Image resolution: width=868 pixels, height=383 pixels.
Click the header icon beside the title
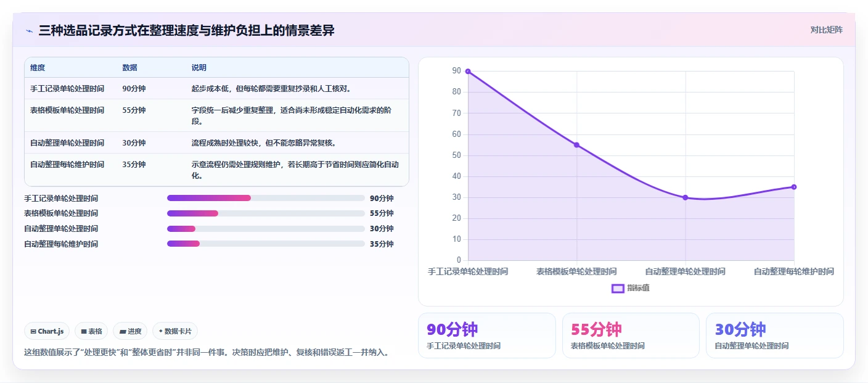pyautogui.click(x=29, y=31)
